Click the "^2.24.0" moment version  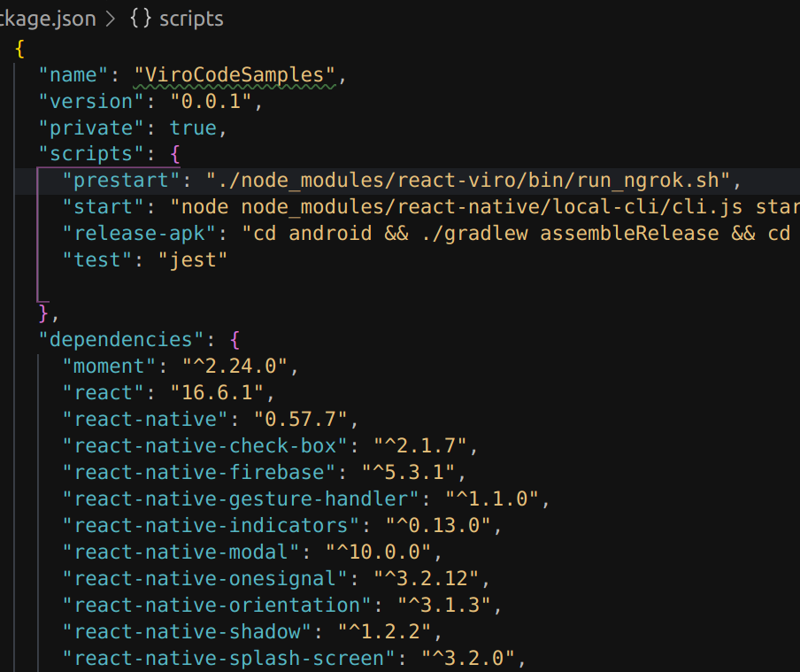235,367
